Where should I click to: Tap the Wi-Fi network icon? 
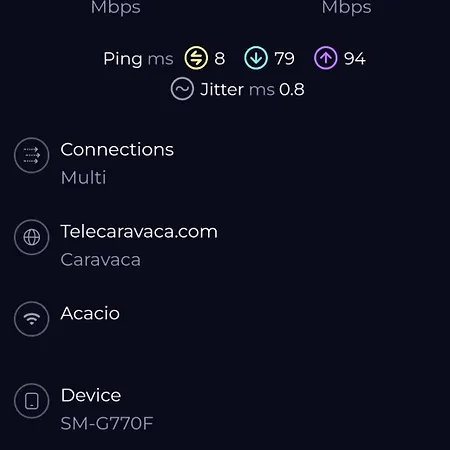point(32,319)
